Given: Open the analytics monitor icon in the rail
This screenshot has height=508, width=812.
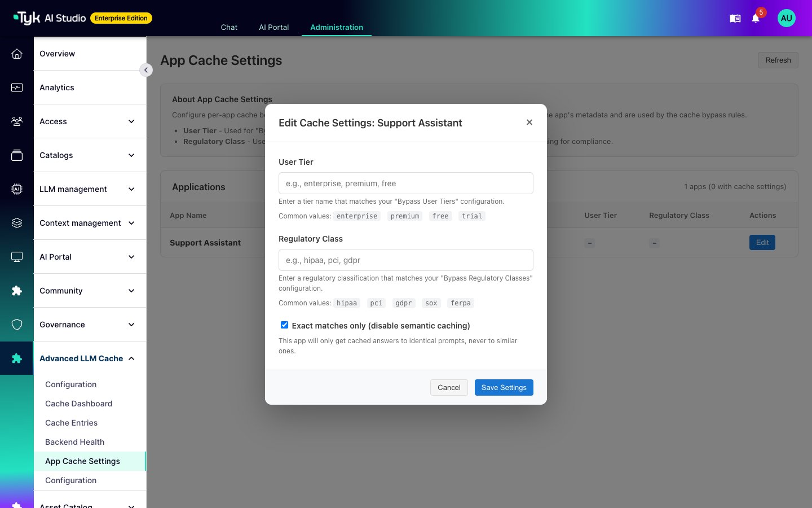Looking at the screenshot, I should pos(17,87).
